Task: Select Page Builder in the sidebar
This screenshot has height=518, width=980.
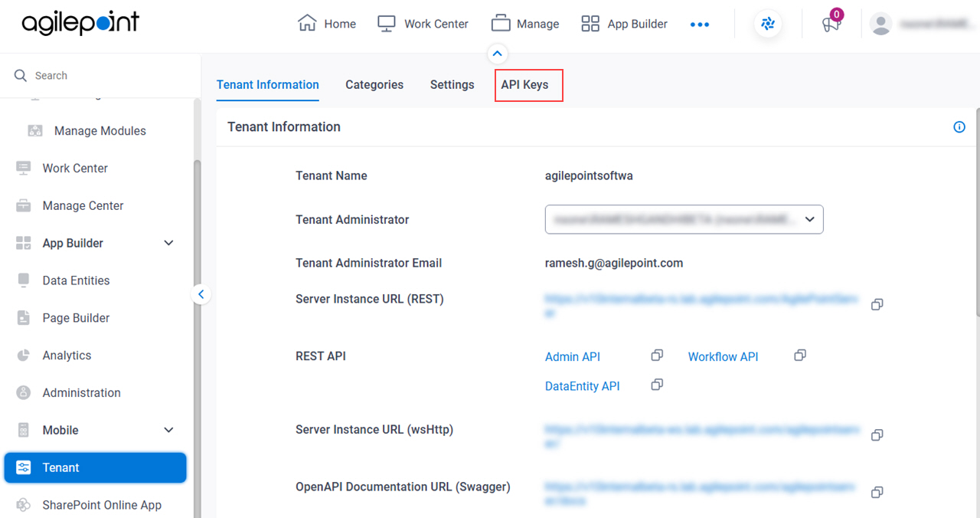Action: coord(76,318)
